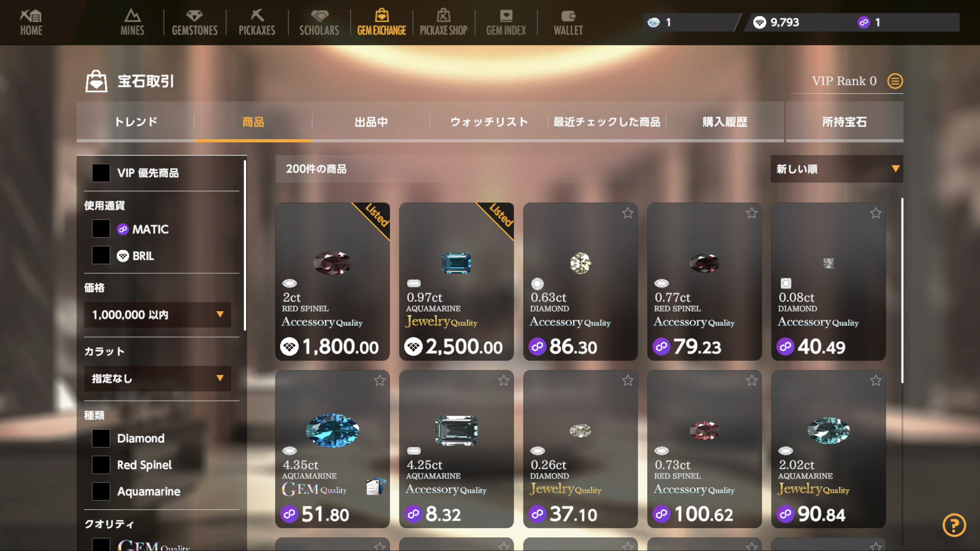Screen dimensions: 980x551
Task: Check the Red Spinel type filter
Action: 101,464
